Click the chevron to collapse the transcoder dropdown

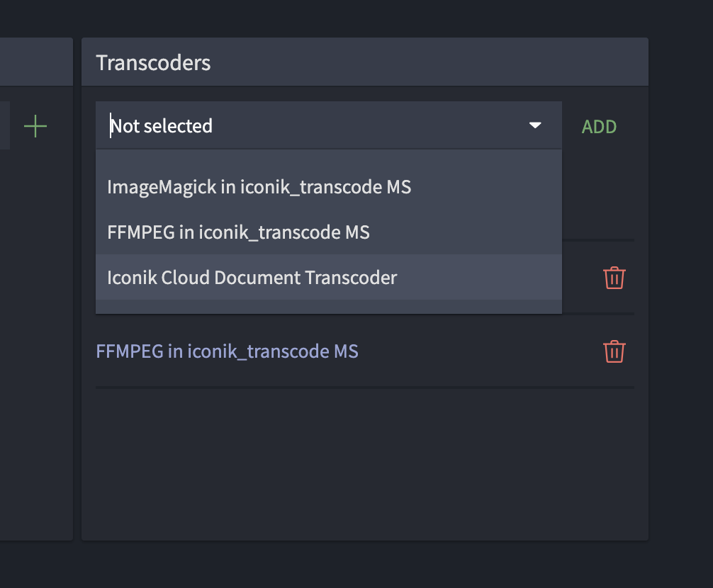pyautogui.click(x=535, y=125)
